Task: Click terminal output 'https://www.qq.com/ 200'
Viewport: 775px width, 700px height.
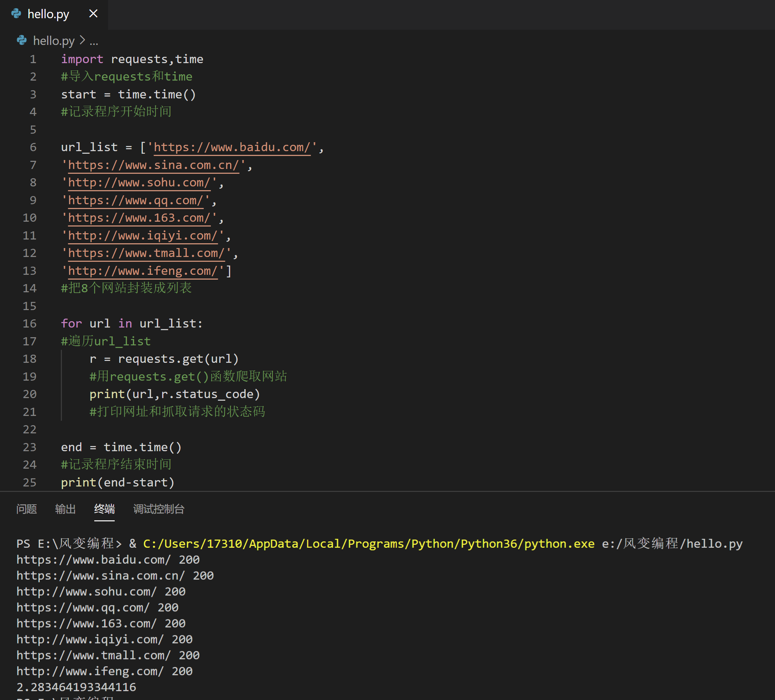Action: pyautogui.click(x=97, y=607)
